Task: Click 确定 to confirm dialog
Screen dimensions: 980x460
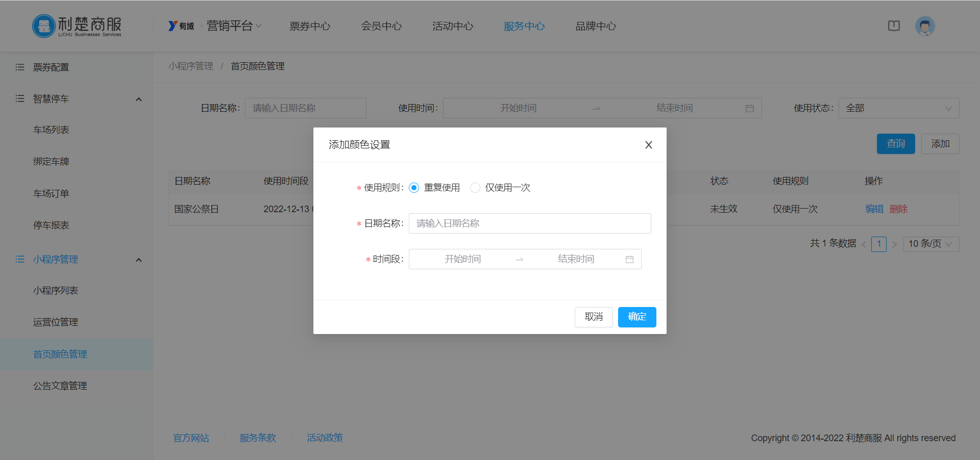Action: [637, 317]
